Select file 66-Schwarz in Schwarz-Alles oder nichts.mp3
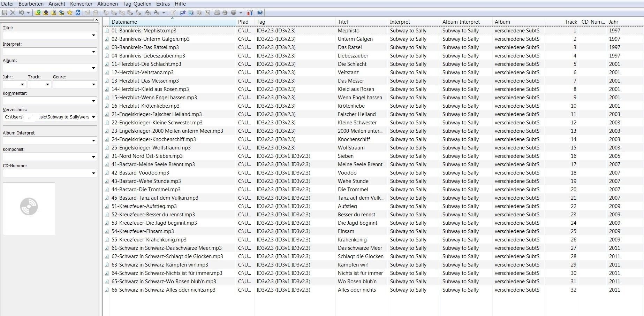Viewport: 644px width, 316px height. pos(163,290)
